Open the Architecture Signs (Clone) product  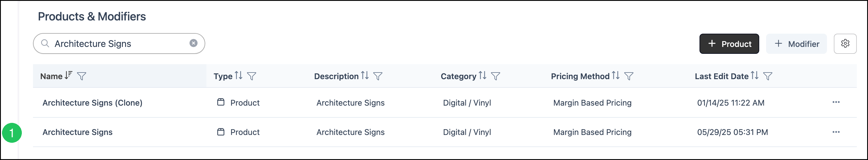coord(92,103)
